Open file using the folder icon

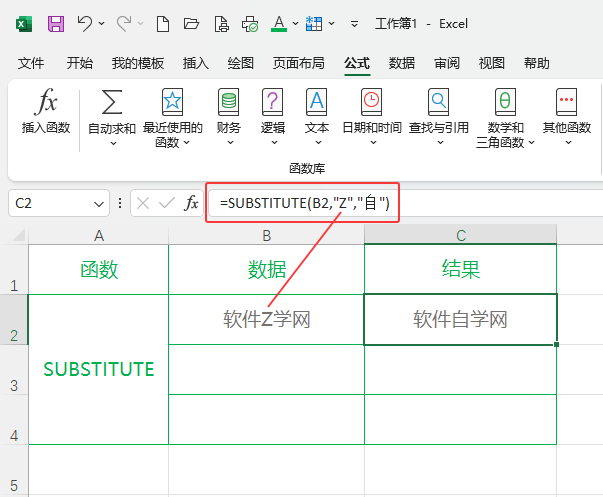point(191,24)
